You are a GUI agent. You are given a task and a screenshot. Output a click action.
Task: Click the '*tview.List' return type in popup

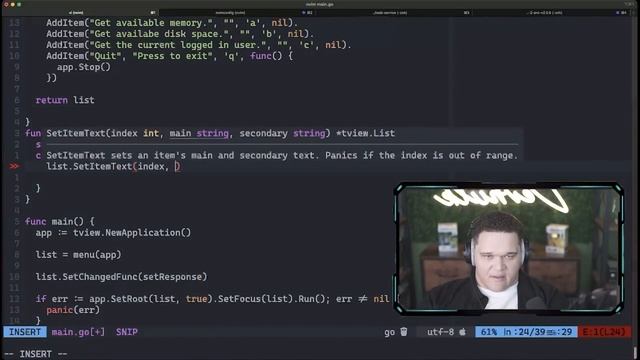(x=366, y=133)
